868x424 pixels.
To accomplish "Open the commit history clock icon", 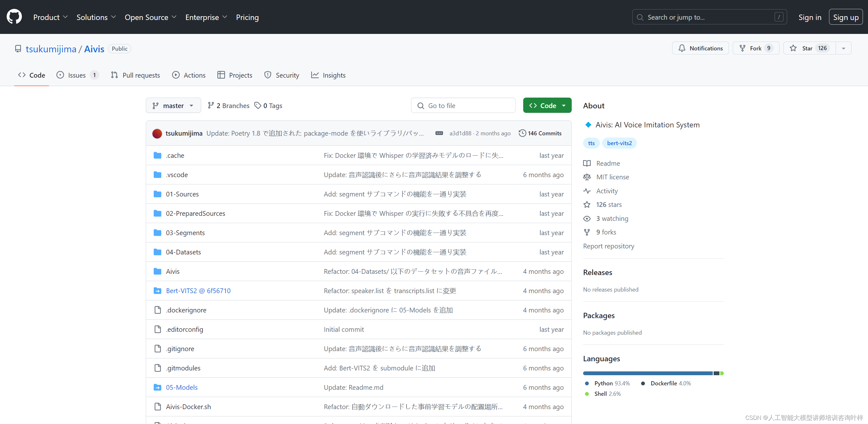I will click(522, 133).
